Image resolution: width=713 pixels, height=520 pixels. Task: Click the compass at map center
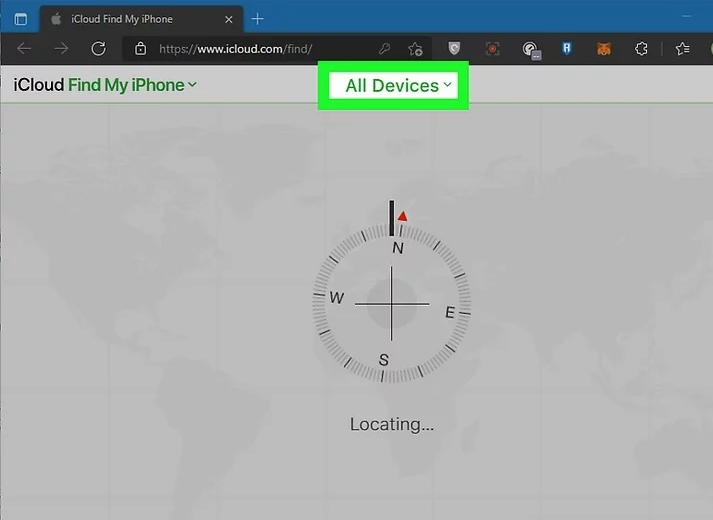[x=391, y=303]
